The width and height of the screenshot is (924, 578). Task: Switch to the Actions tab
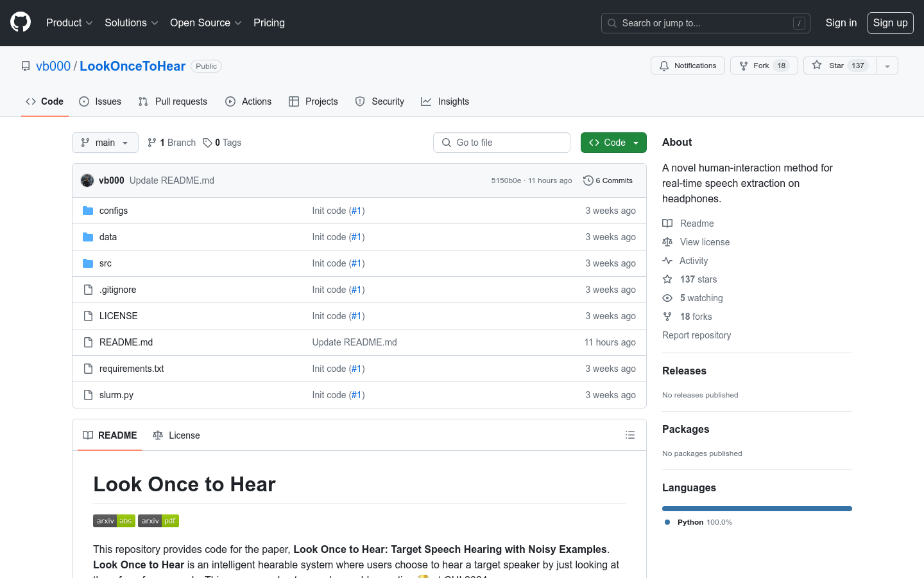click(248, 101)
